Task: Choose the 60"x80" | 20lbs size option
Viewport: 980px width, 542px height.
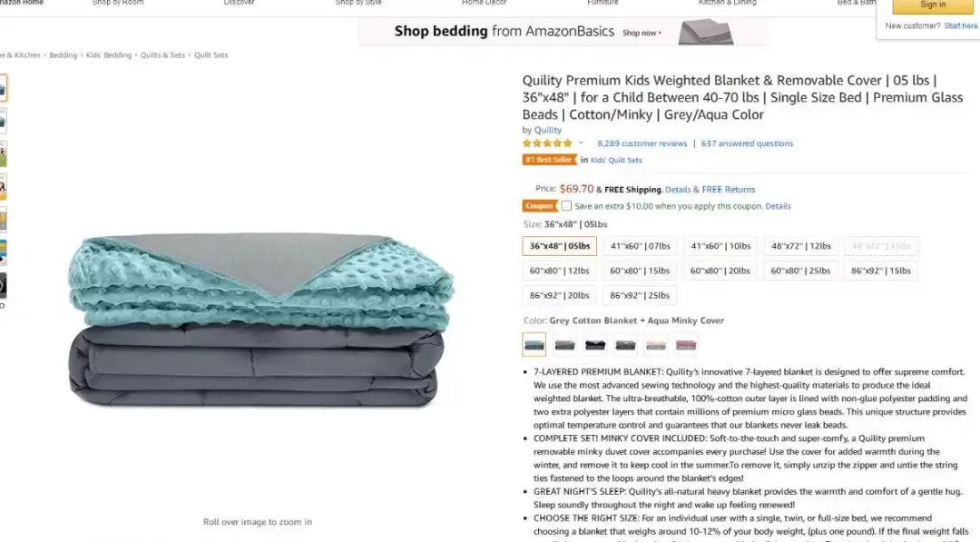Action: (x=720, y=271)
